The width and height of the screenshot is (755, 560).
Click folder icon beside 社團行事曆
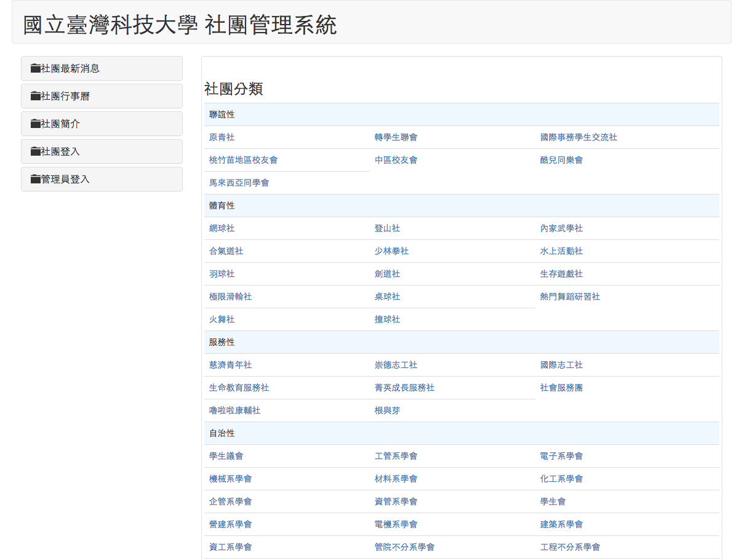[36, 96]
